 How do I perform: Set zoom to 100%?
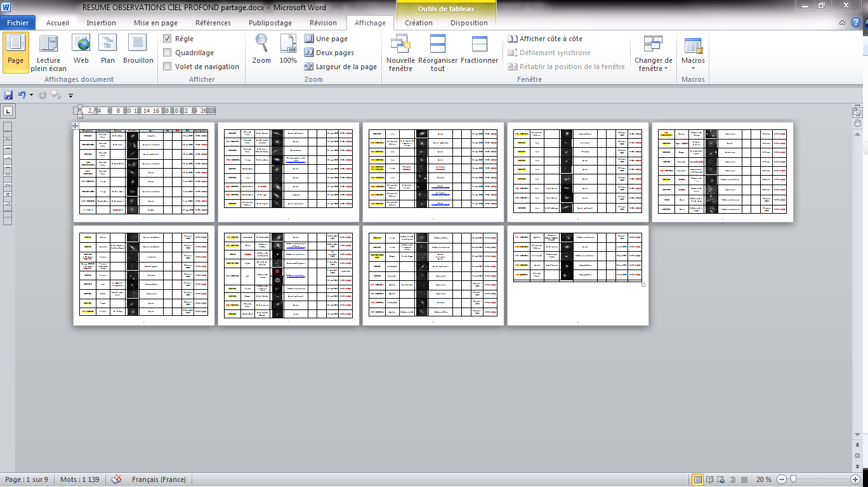point(288,49)
